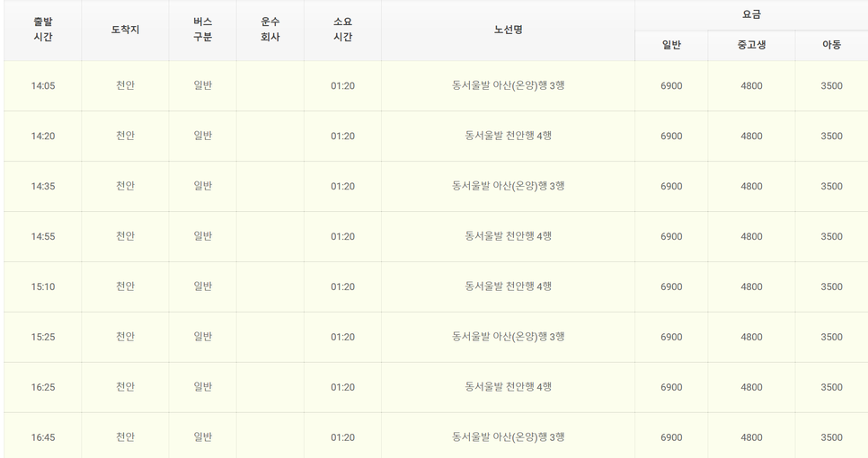The image size is (868, 458).
Task: Click 6900 fare in 16:45 row
Action: coord(671,437)
